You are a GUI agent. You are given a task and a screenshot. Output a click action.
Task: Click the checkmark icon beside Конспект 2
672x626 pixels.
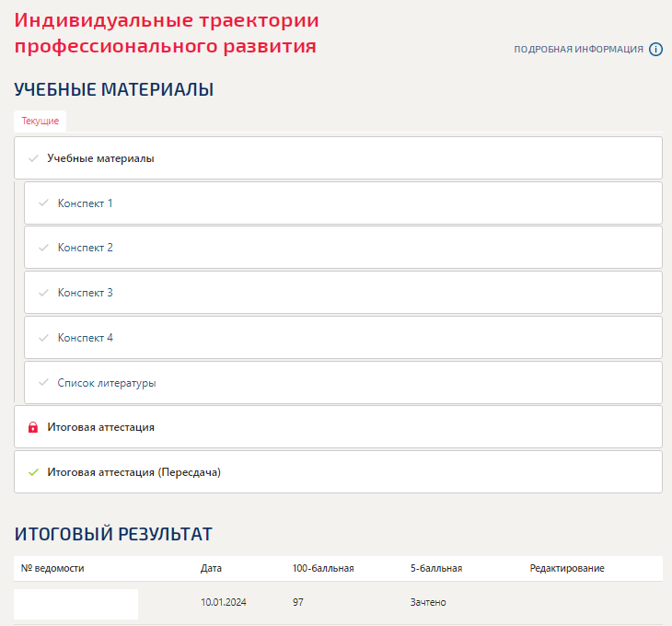pyautogui.click(x=43, y=248)
